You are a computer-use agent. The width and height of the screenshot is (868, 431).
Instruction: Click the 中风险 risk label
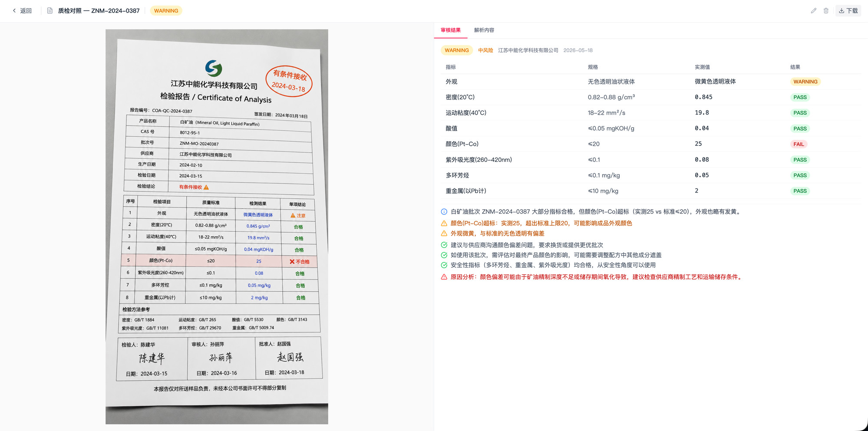[485, 50]
